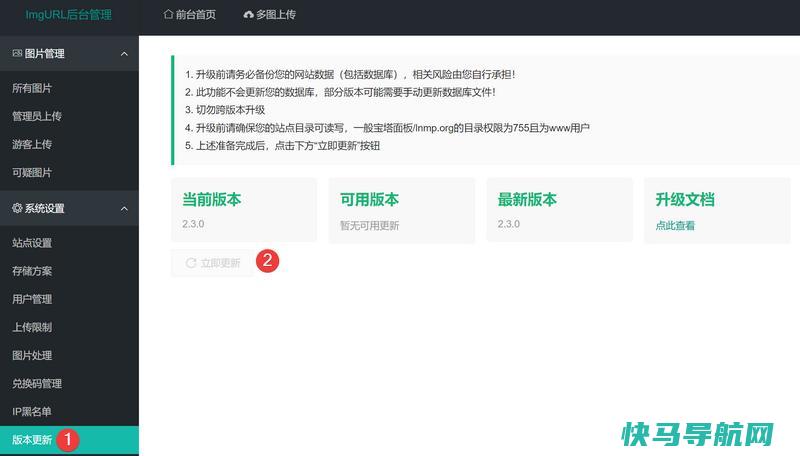Click the 暂无可用更新 text
The image size is (800, 456).
369,225
